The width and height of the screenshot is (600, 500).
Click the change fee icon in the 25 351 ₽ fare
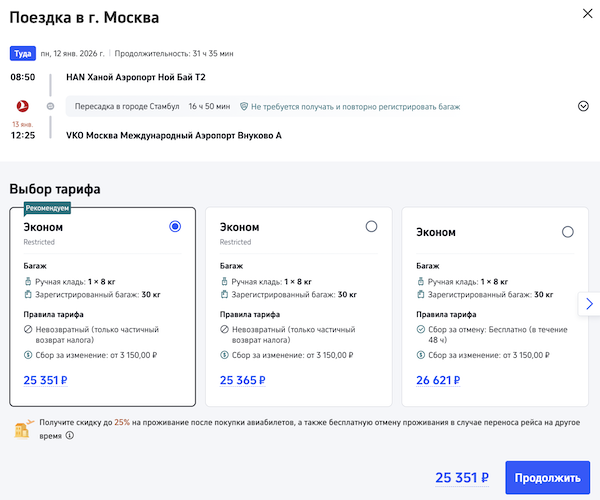(28, 355)
